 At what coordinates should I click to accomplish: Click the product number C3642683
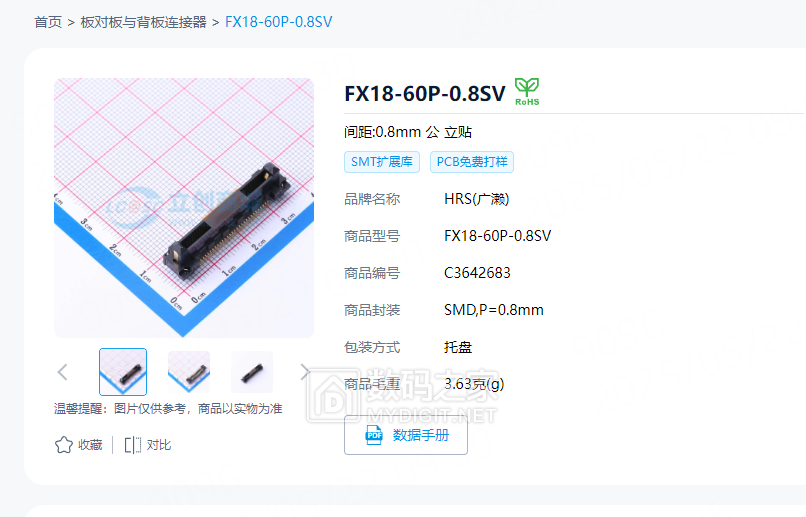tap(477, 273)
